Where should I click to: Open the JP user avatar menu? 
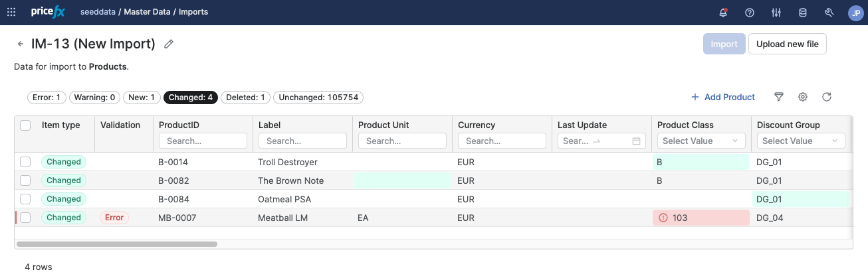[x=855, y=13]
